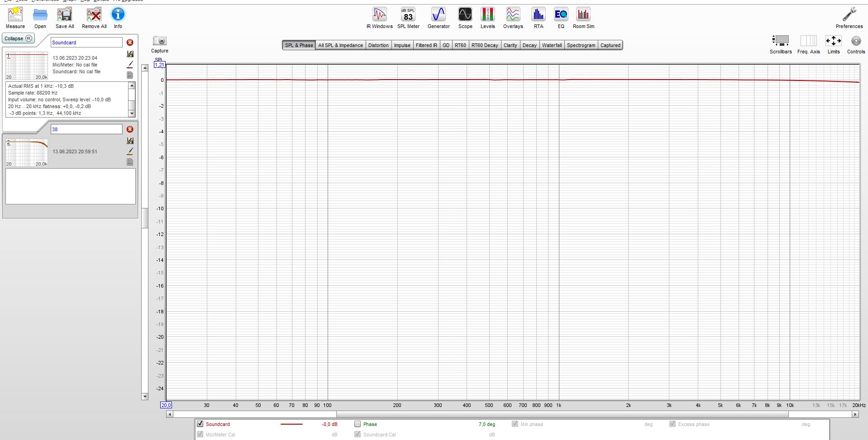
Task: Collapse the measurements panel
Action: click(18, 38)
